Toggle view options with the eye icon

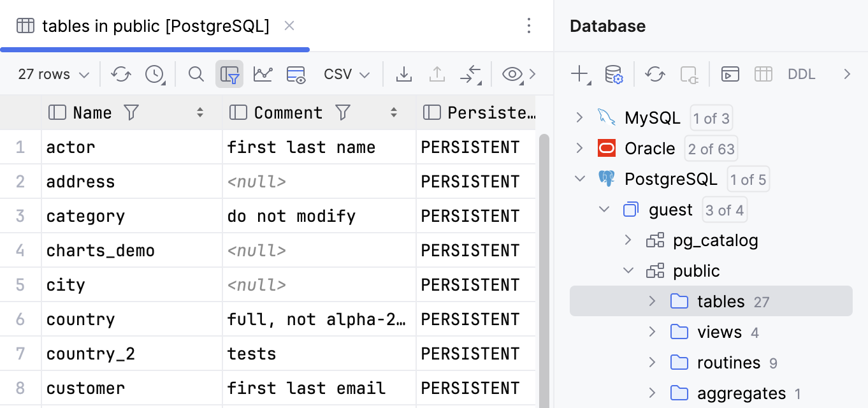[x=512, y=74]
